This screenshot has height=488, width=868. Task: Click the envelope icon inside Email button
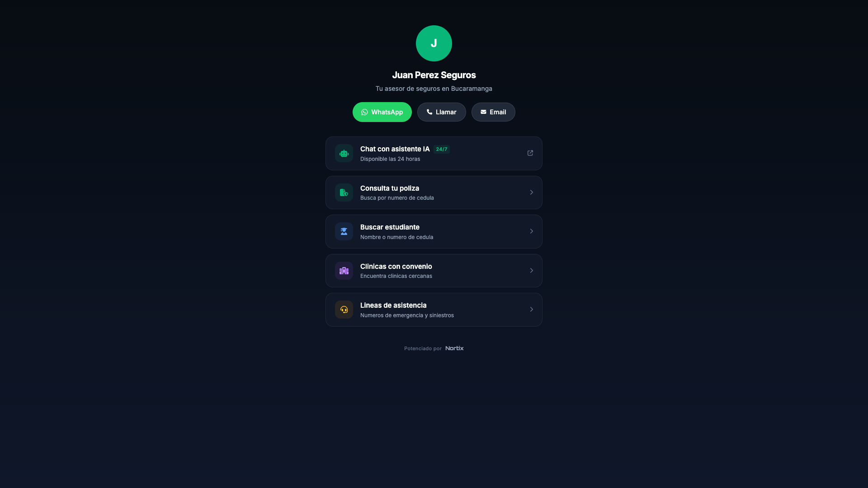pos(484,112)
